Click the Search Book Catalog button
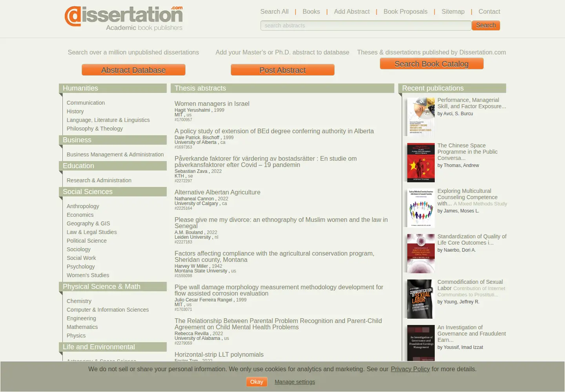Viewport: 565px width, 392px height. (432, 64)
